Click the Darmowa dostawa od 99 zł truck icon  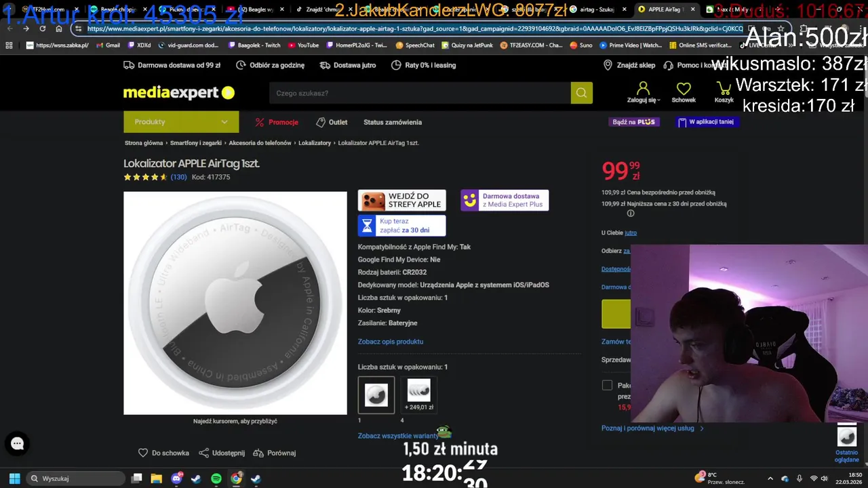(x=129, y=65)
